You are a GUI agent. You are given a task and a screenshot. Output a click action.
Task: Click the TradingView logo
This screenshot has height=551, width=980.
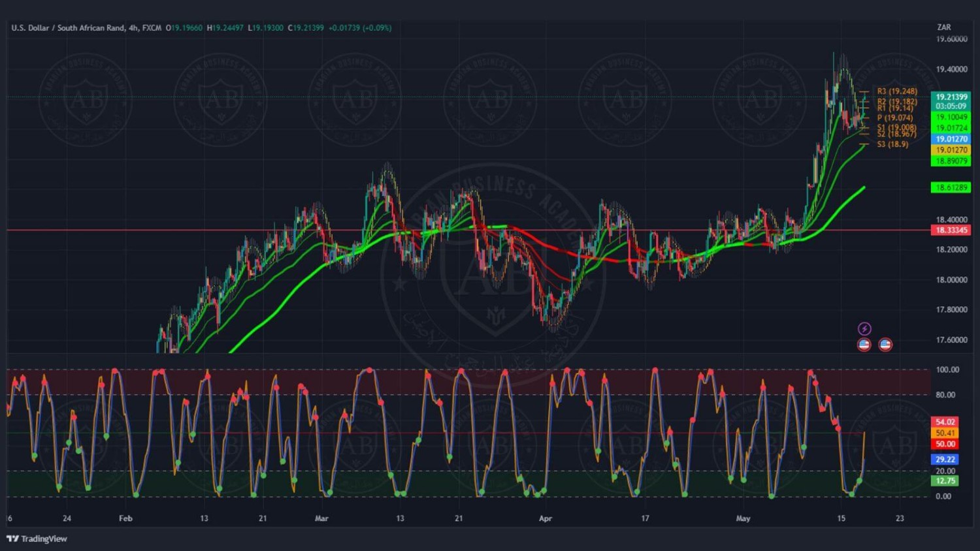click(x=37, y=539)
